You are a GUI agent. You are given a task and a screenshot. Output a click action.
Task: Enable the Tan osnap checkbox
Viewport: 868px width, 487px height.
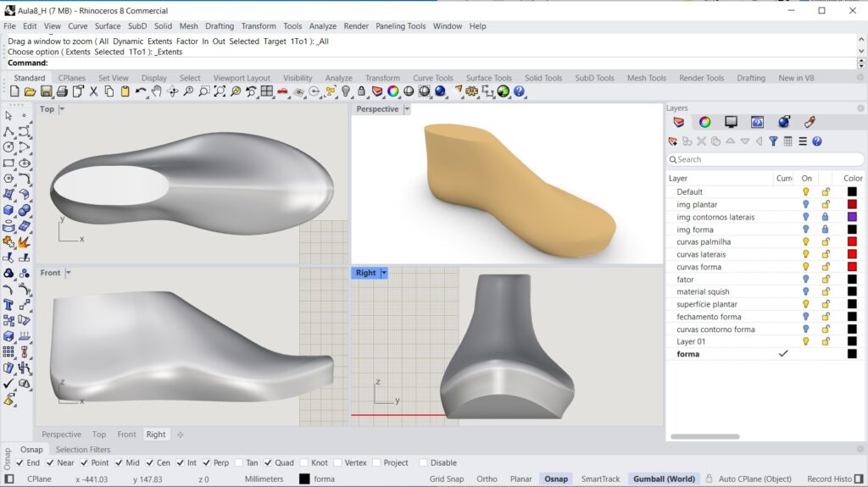[239, 462]
